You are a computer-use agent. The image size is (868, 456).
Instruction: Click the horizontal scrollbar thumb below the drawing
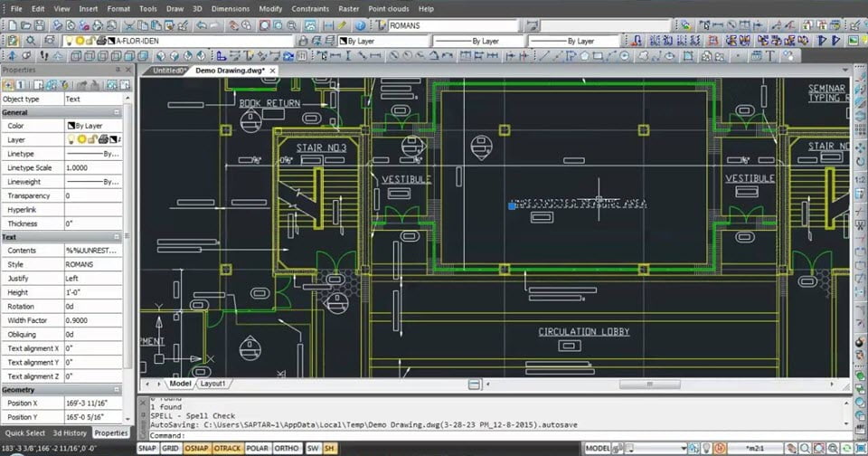[649, 384]
